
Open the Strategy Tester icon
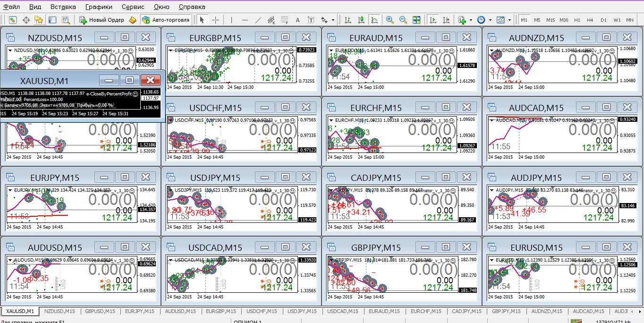[x=65, y=20]
